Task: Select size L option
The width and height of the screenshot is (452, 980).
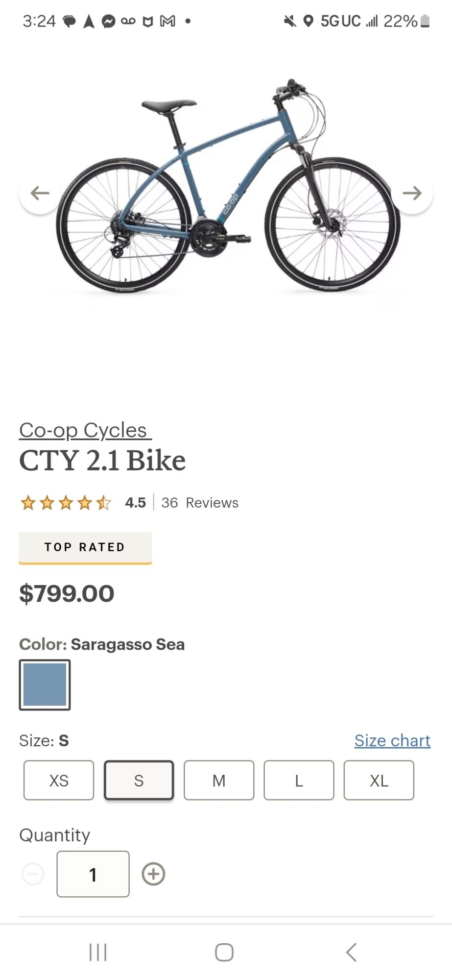Action: 299,780
